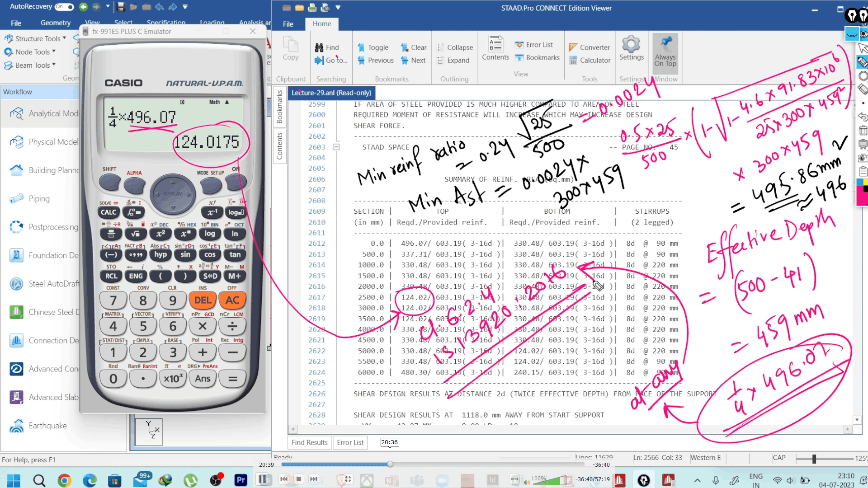The image size is (868, 488).
Task: Jump to the Previous bookmark
Action: 375,60
